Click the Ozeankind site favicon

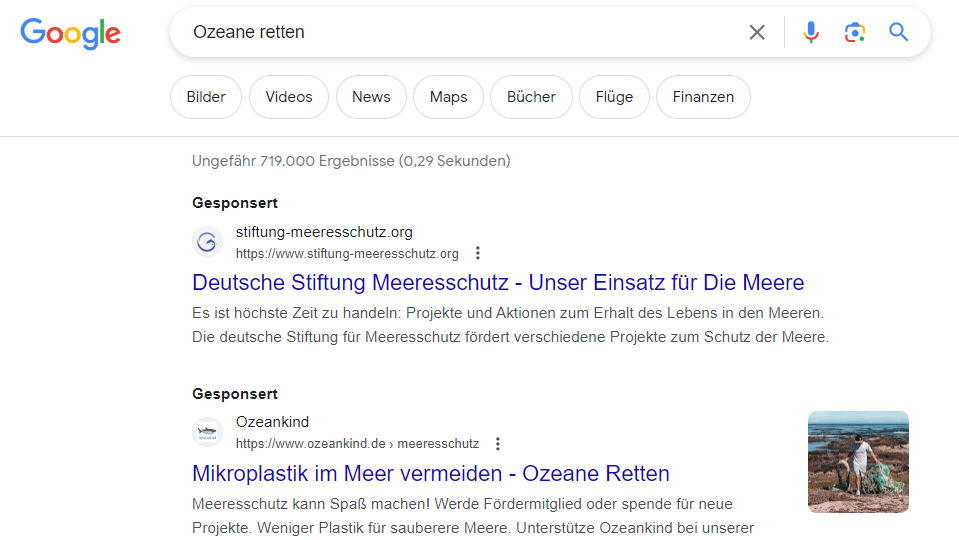click(207, 432)
